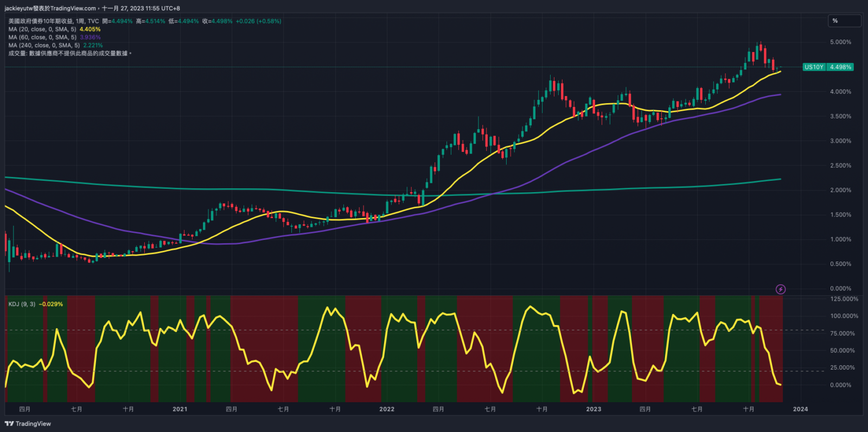The image size is (868, 432).
Task: Select the MA 60 indicator legend
Action: (x=42, y=37)
